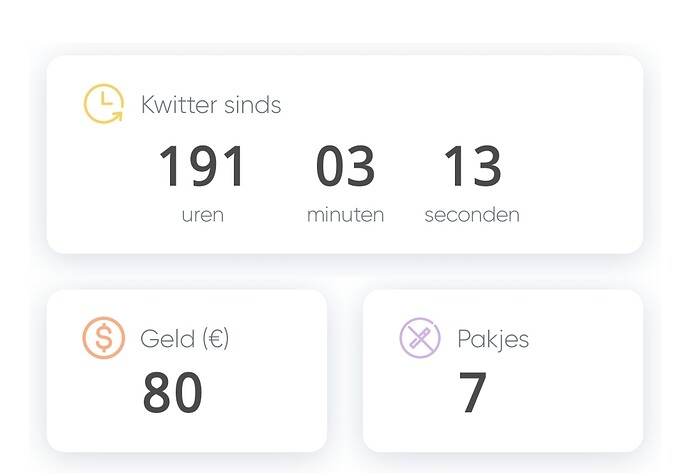Click the 80 euro saved value
The image size is (690, 473).
(173, 392)
